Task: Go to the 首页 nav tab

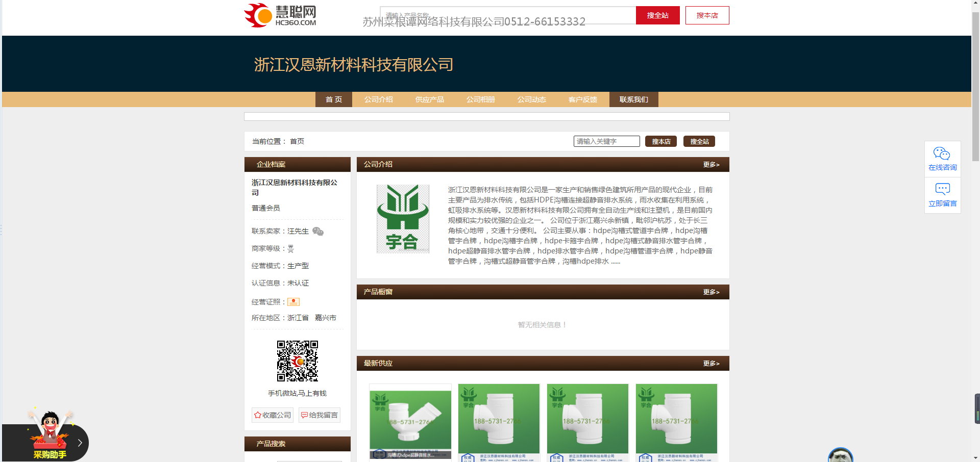Action: click(x=334, y=99)
